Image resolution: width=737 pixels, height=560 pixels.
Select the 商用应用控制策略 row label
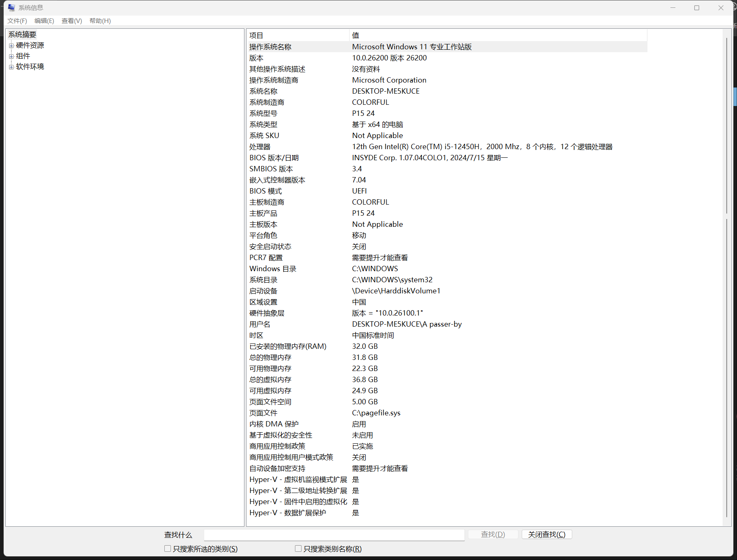(x=277, y=446)
